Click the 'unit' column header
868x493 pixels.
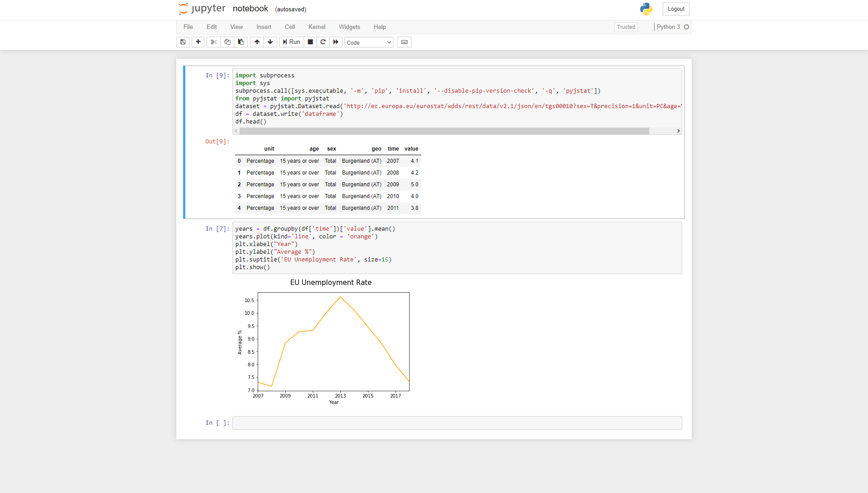(269, 149)
